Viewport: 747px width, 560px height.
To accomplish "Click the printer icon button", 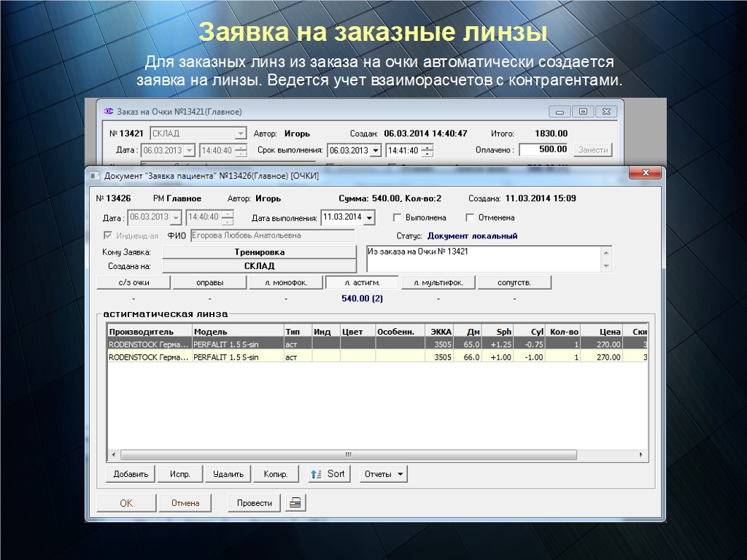I will pyautogui.click(x=295, y=503).
